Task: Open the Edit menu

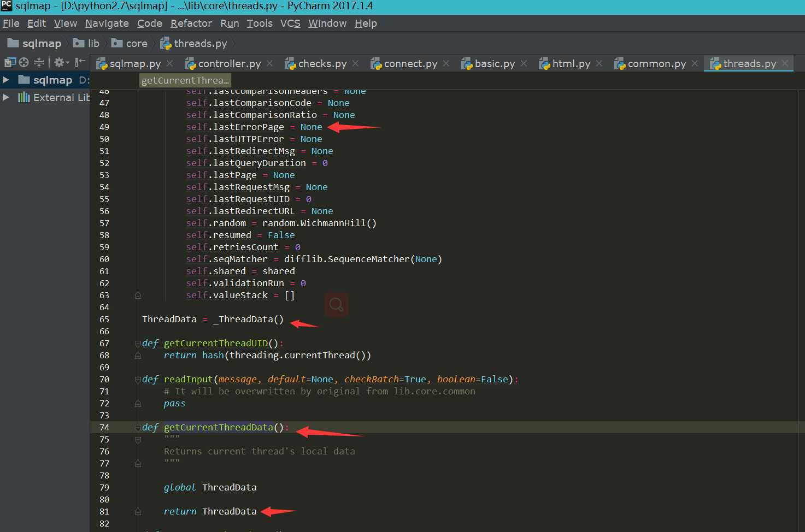Action: pos(37,23)
